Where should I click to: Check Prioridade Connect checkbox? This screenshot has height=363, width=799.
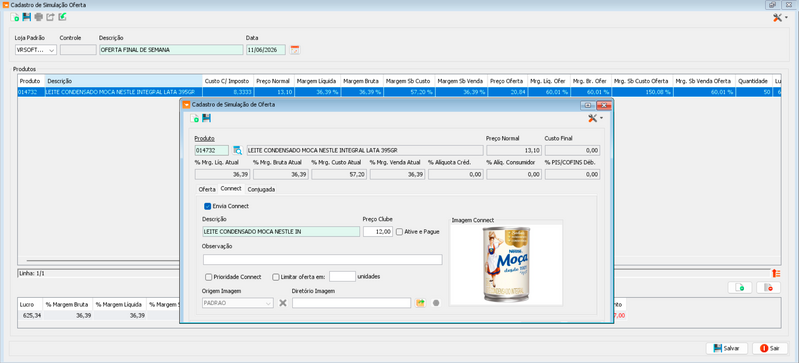coord(208,277)
